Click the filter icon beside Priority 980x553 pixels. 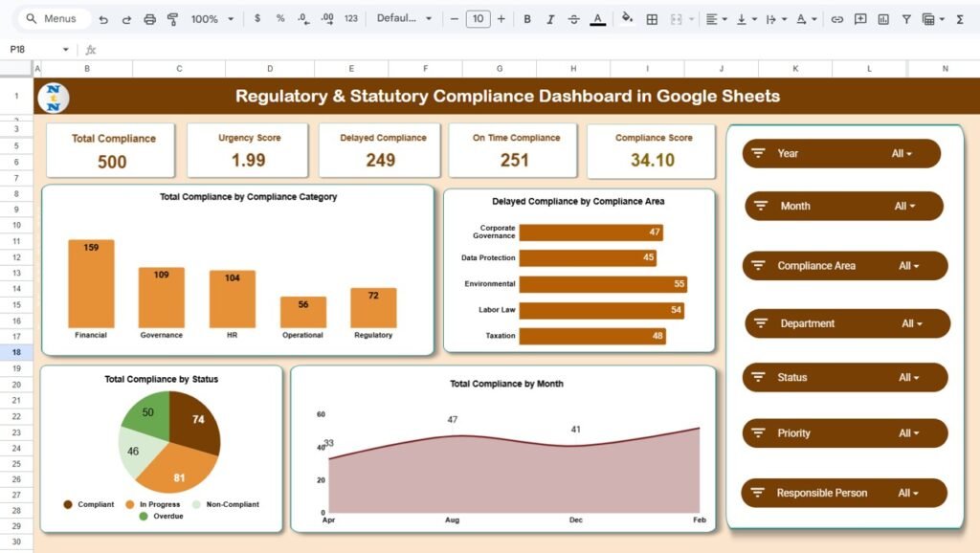pyautogui.click(x=758, y=433)
